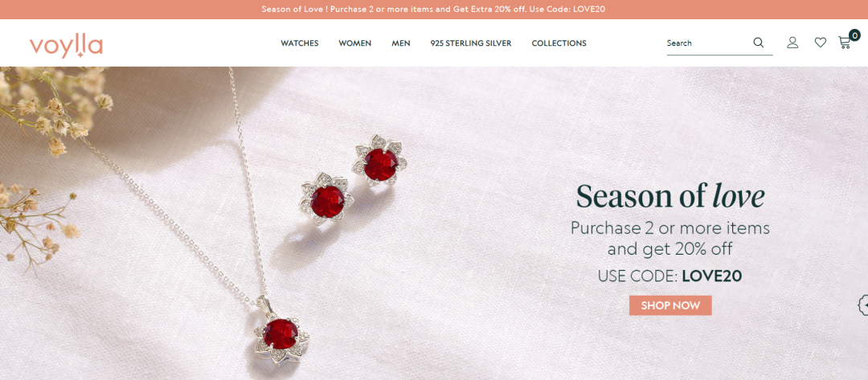Click the search magnifier icon
The width and height of the screenshot is (868, 380).
coord(759,43)
